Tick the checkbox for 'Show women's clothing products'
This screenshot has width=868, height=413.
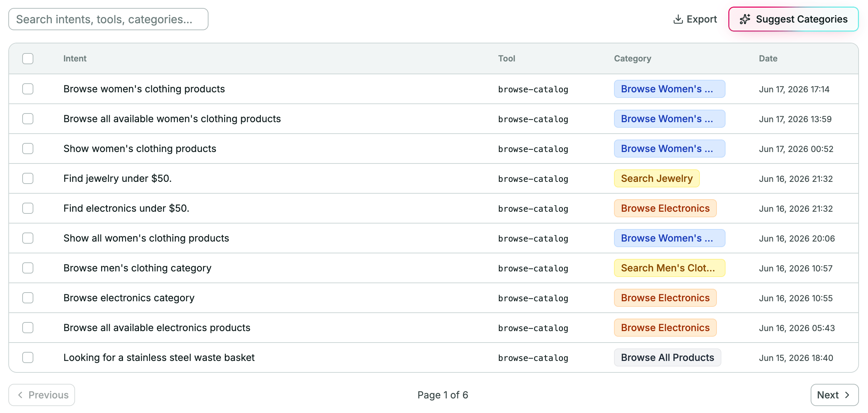tap(28, 149)
